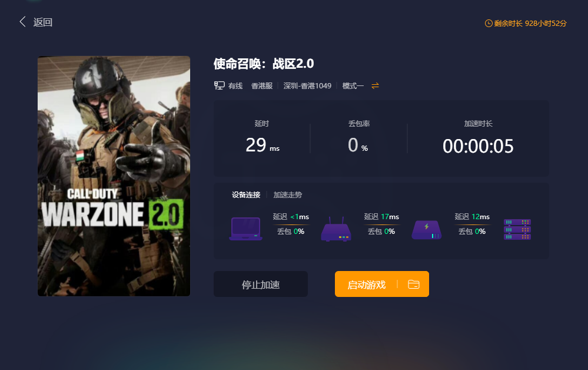Screen dimensions: 588x370
Task: Click the 返回 back label
Action: click(43, 22)
